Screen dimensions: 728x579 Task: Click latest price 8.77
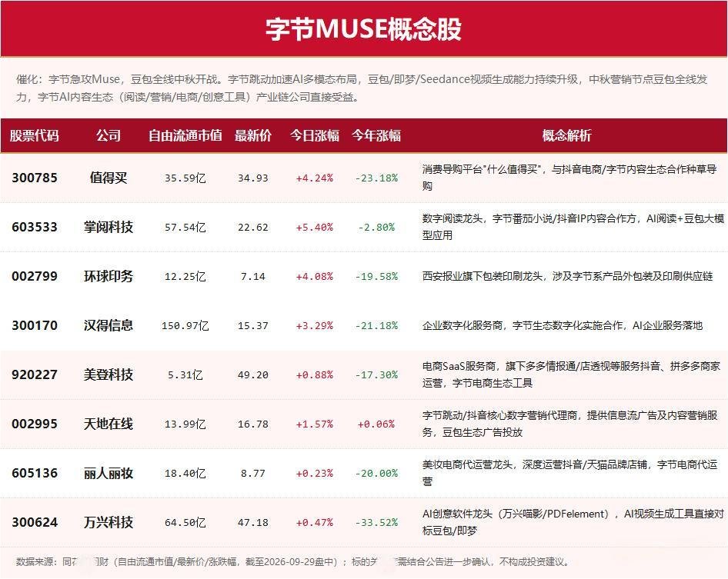[252, 473]
